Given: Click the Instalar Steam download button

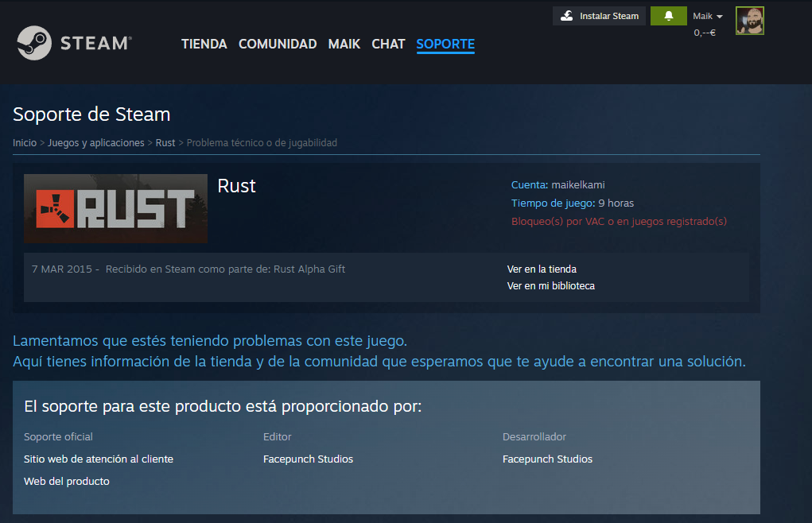Looking at the screenshot, I should [599, 16].
